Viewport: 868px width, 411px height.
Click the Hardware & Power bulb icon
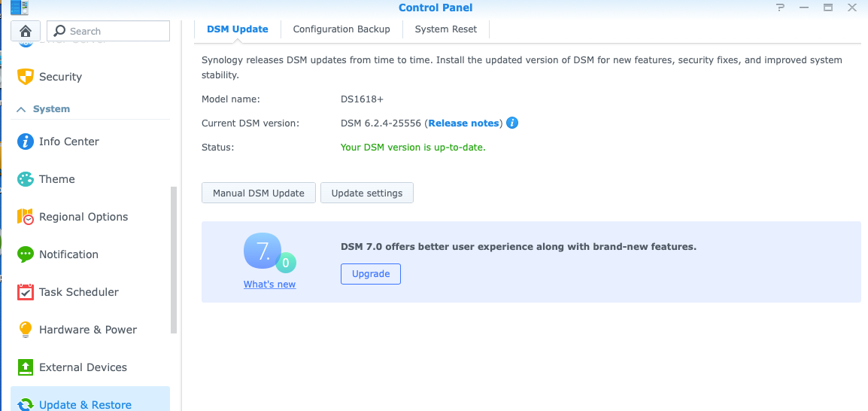[26, 330]
